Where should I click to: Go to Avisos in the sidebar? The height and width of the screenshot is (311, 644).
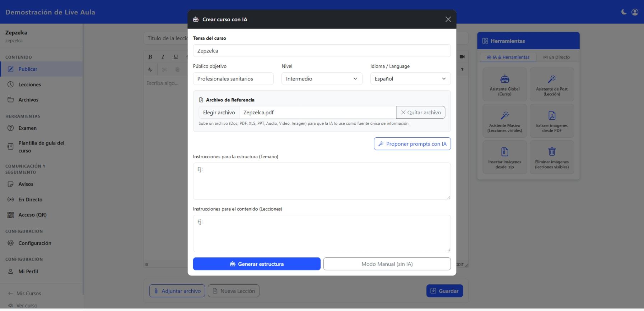click(x=42, y=184)
